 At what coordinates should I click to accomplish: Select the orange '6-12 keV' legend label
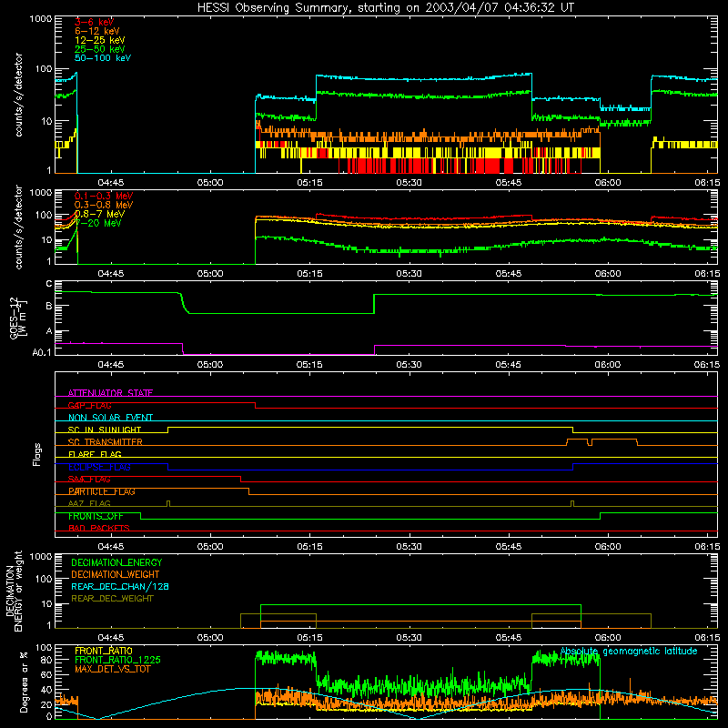97,31
